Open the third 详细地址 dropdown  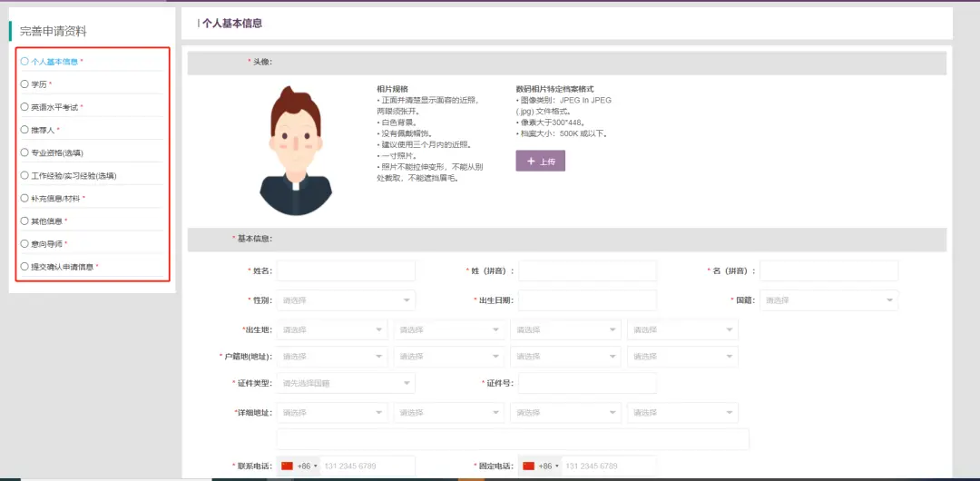(565, 413)
